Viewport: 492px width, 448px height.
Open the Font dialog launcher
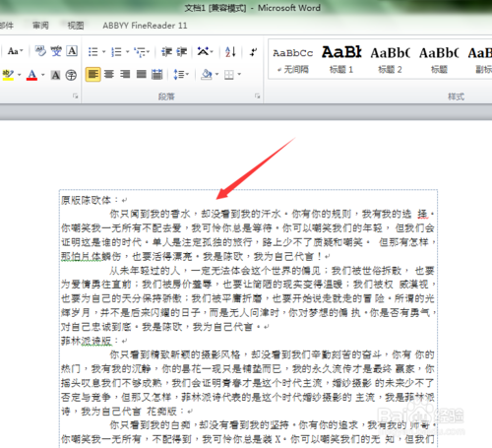[x=76, y=96]
